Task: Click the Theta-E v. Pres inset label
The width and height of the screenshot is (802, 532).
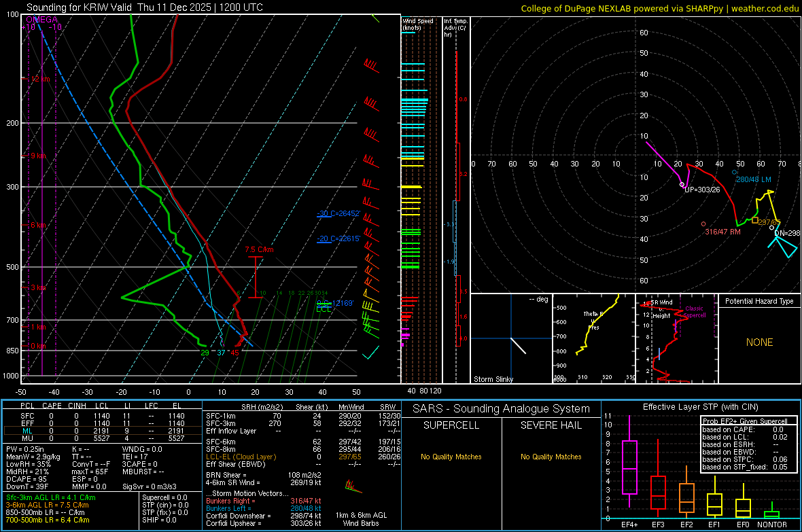Action: pos(594,321)
